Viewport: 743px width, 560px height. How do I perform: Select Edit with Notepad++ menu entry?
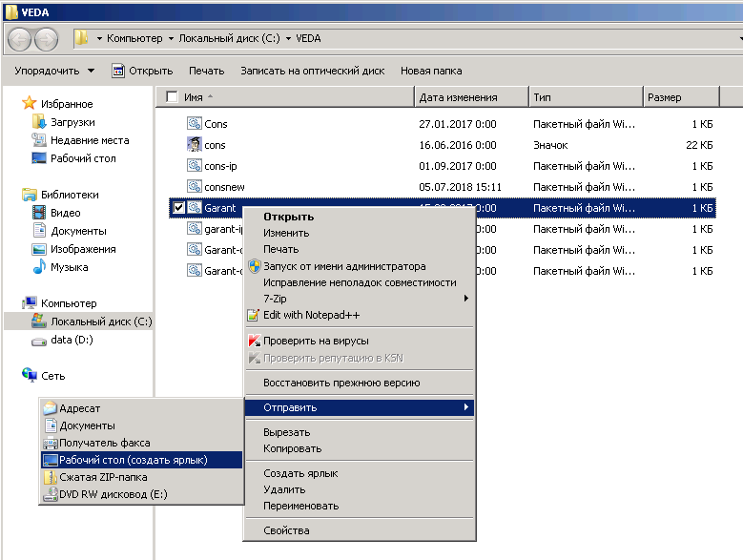tap(311, 315)
